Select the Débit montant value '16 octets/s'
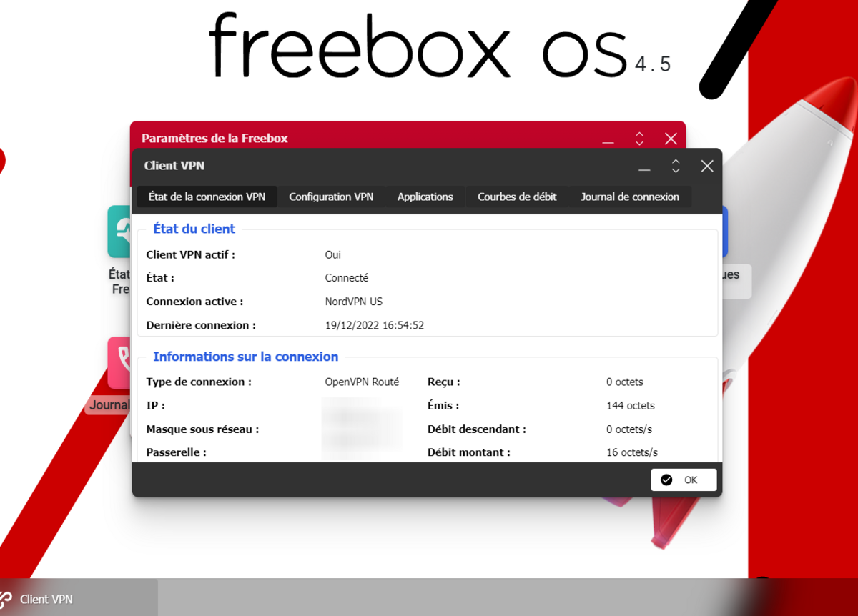Viewport: 858px width, 616px height. [x=632, y=452]
